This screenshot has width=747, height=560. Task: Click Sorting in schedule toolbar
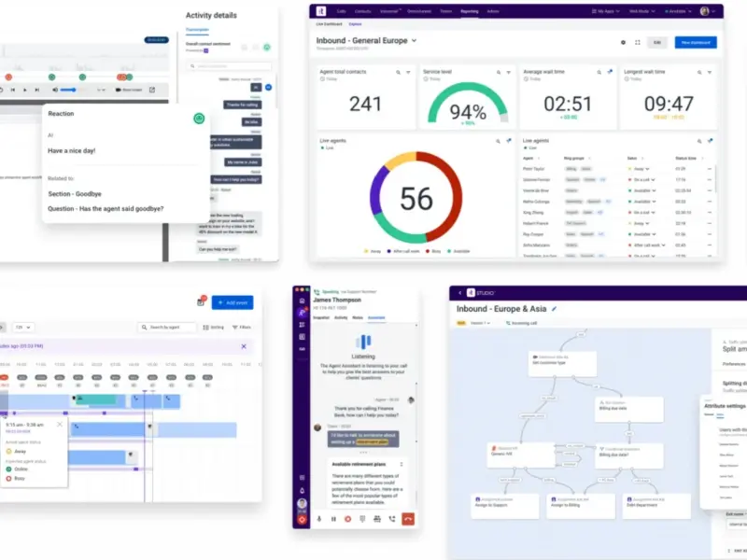(x=213, y=328)
